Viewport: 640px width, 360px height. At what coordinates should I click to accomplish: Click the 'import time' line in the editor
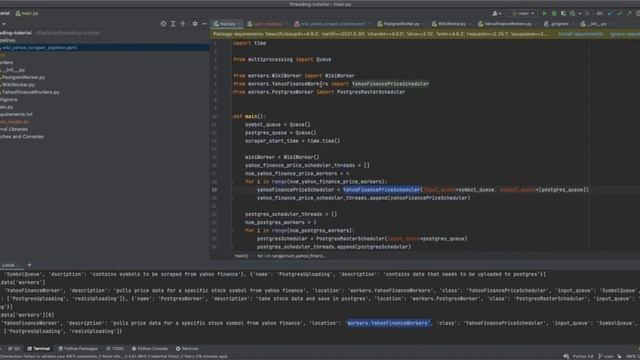pyautogui.click(x=249, y=43)
